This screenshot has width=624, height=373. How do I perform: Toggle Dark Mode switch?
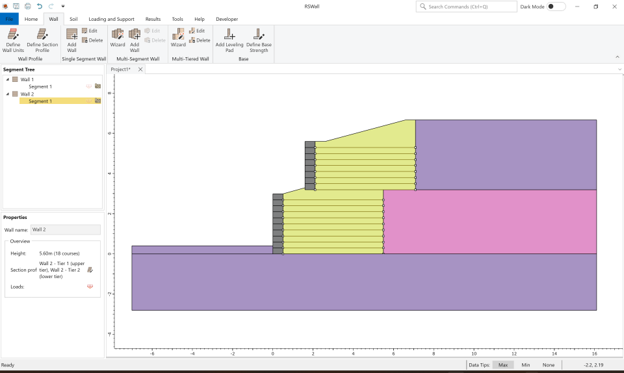coord(556,6)
